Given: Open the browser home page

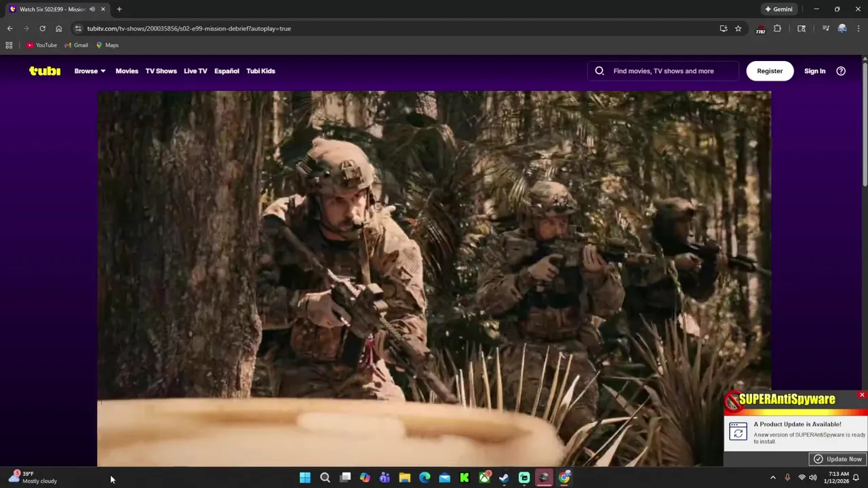Looking at the screenshot, I should pos(58,28).
